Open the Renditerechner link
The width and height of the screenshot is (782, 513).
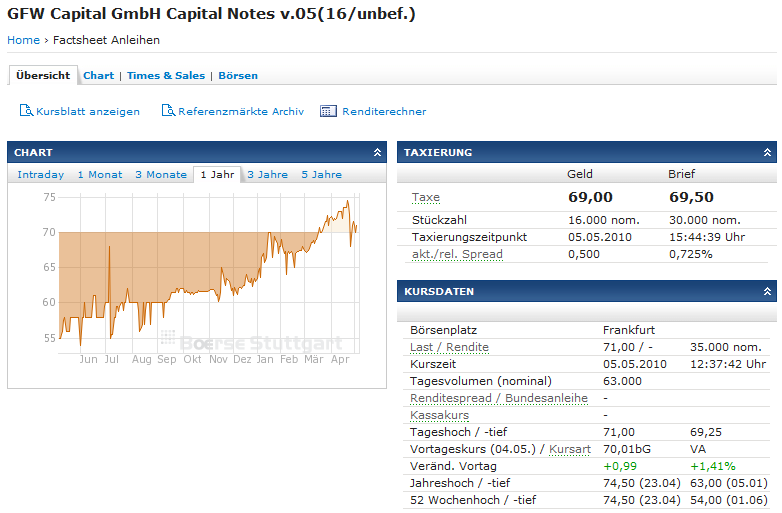384,112
